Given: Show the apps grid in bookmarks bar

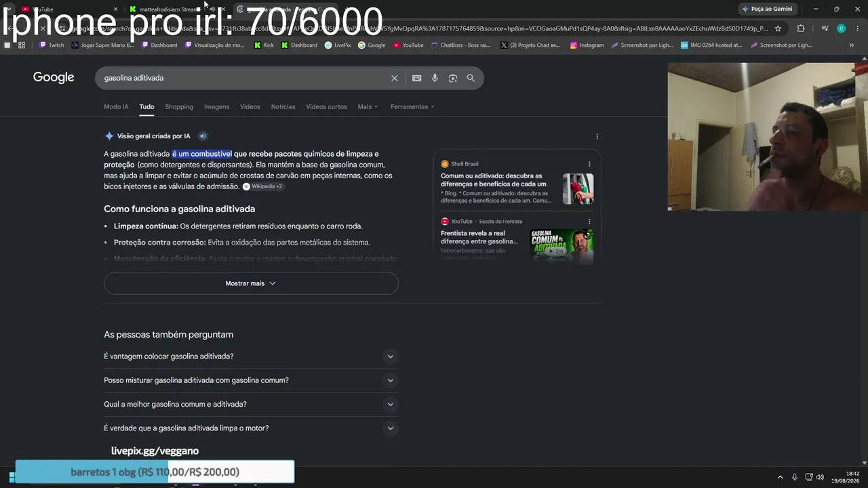Looking at the screenshot, I should [22, 45].
